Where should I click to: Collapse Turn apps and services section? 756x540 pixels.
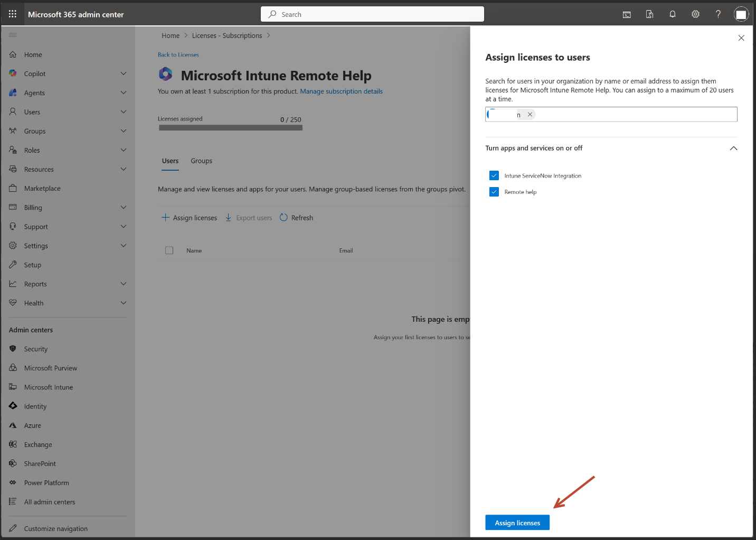tap(733, 148)
